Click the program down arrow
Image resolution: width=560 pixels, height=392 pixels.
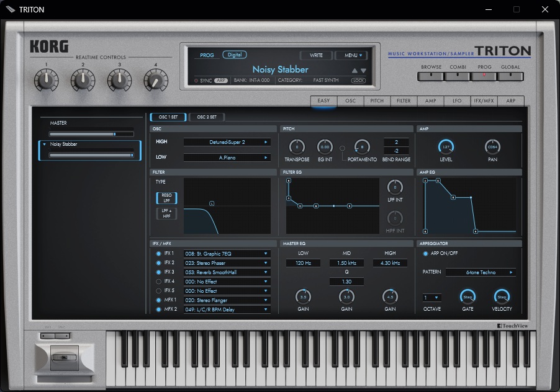(363, 71)
